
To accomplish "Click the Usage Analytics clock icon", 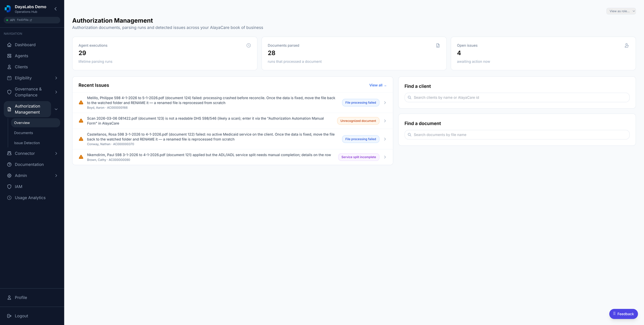I will coord(9,198).
